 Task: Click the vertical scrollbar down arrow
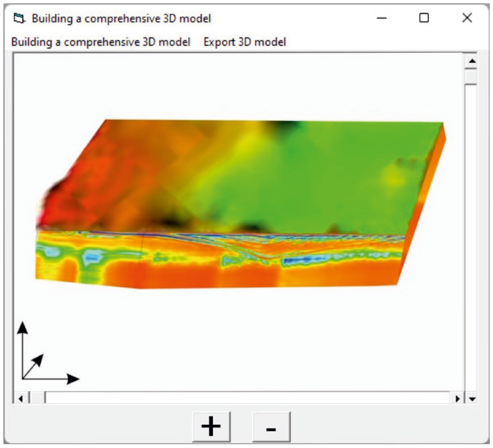coord(472,399)
